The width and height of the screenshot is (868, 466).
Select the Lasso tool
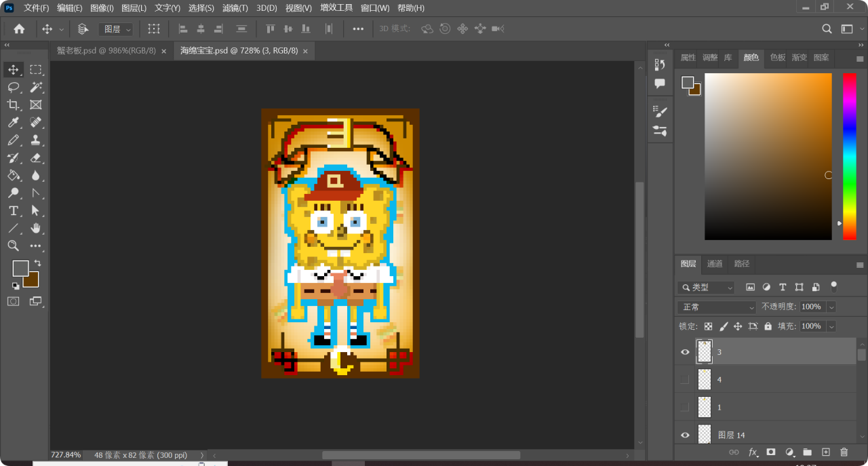click(x=14, y=87)
